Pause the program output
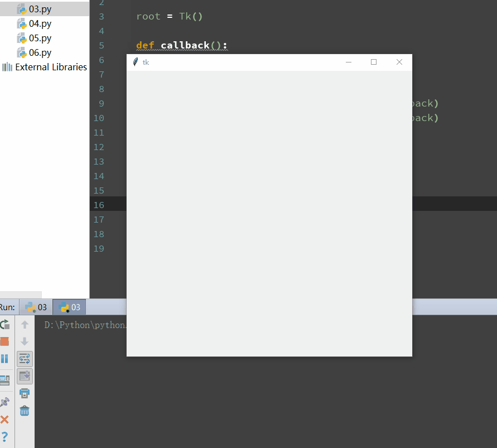 [4, 359]
